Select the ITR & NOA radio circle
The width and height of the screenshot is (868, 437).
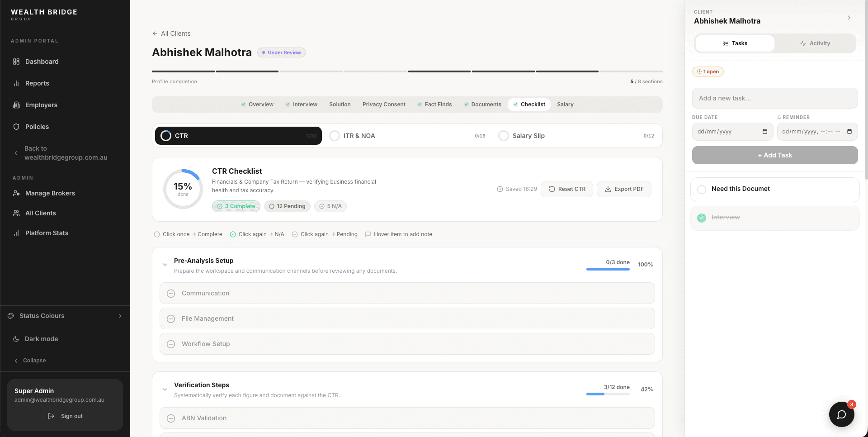pos(335,136)
